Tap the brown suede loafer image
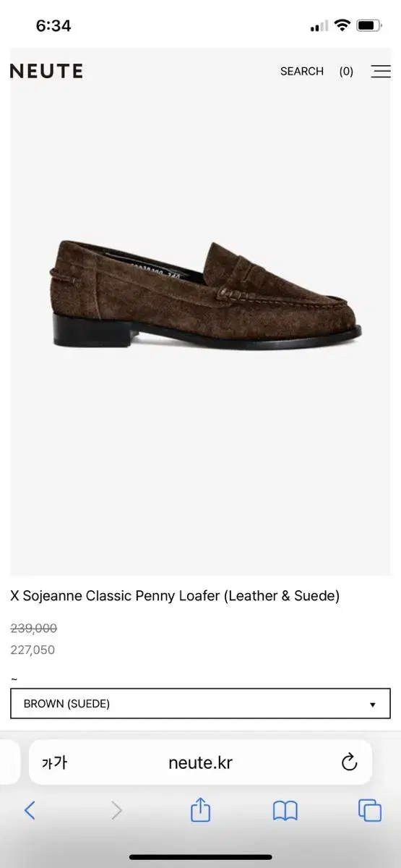This screenshot has height=868, width=401. 205,294
